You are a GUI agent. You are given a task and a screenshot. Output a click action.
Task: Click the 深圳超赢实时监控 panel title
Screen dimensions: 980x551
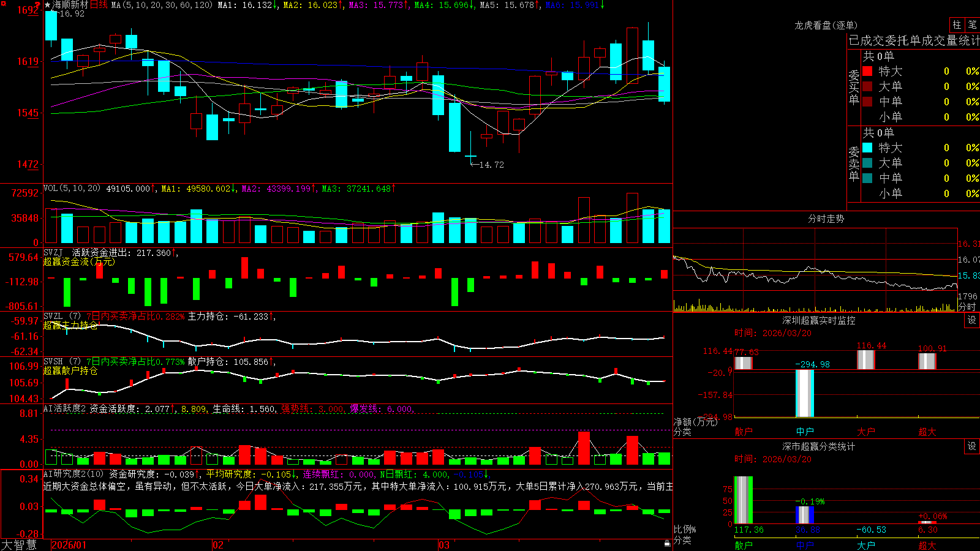tap(818, 320)
